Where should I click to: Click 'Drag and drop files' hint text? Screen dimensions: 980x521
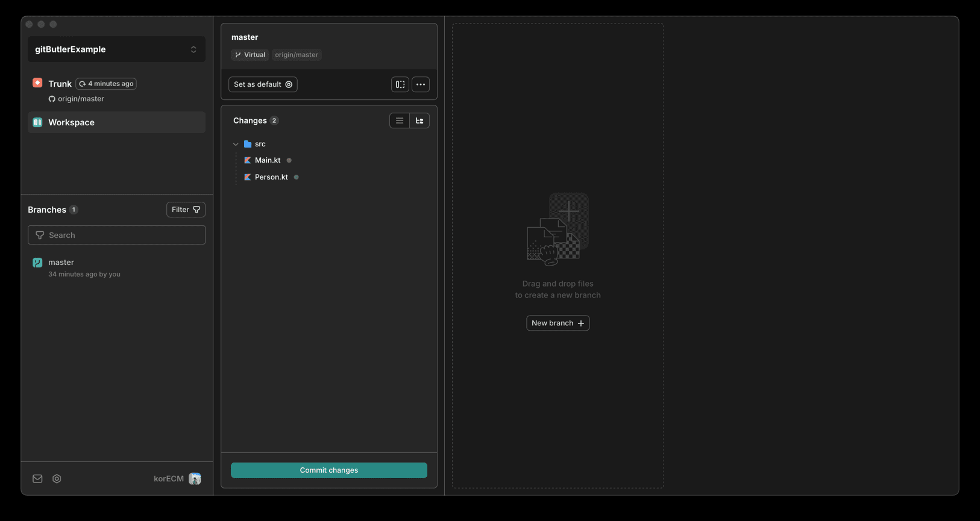point(558,284)
